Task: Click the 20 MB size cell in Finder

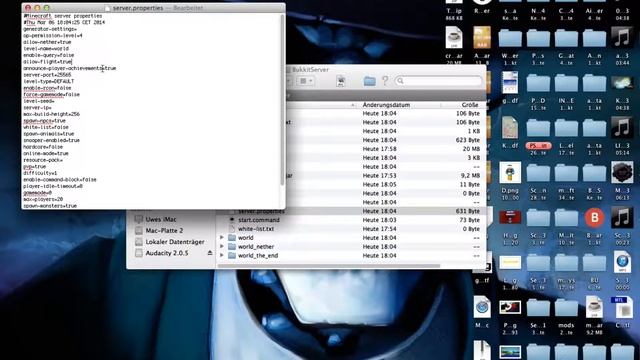Action: (x=471, y=149)
